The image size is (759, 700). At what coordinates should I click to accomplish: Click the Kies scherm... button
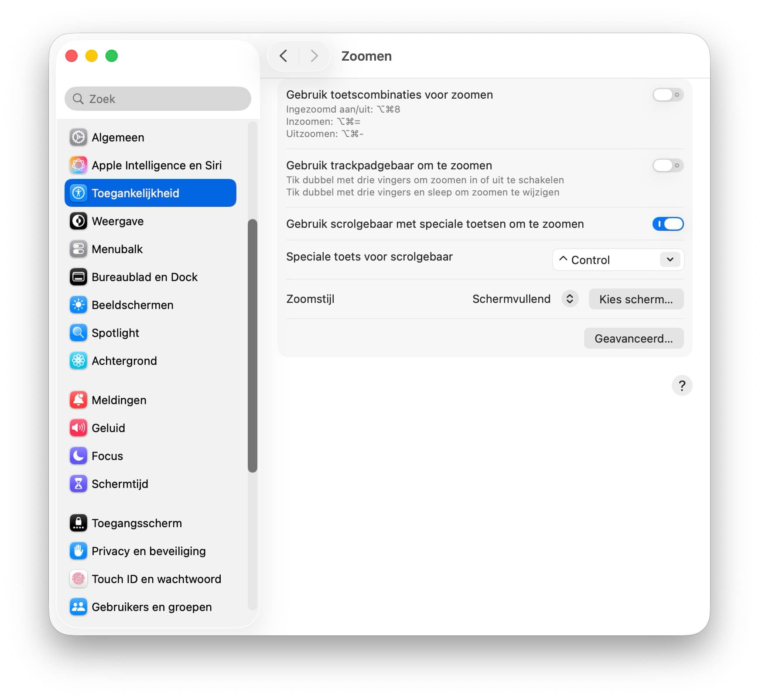tap(636, 299)
